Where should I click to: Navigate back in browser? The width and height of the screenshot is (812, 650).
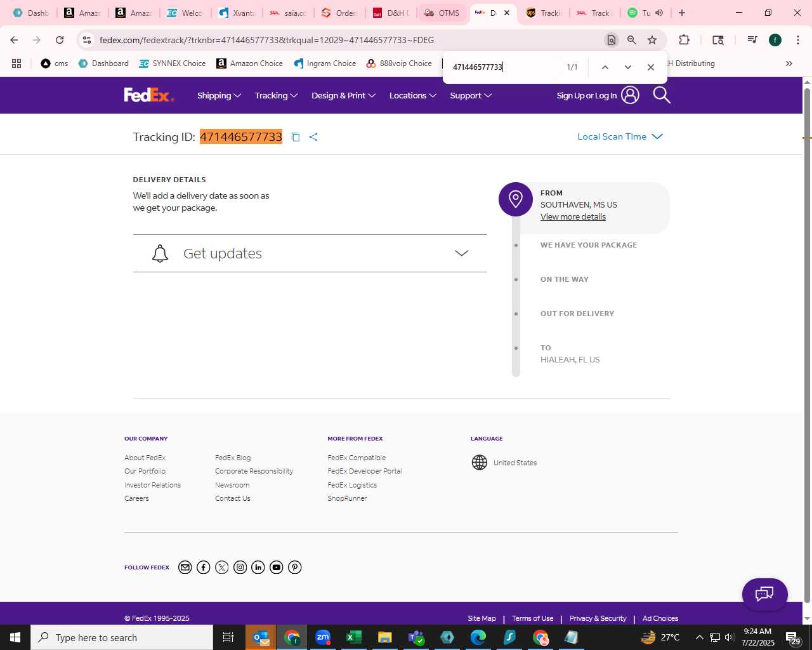click(x=14, y=40)
